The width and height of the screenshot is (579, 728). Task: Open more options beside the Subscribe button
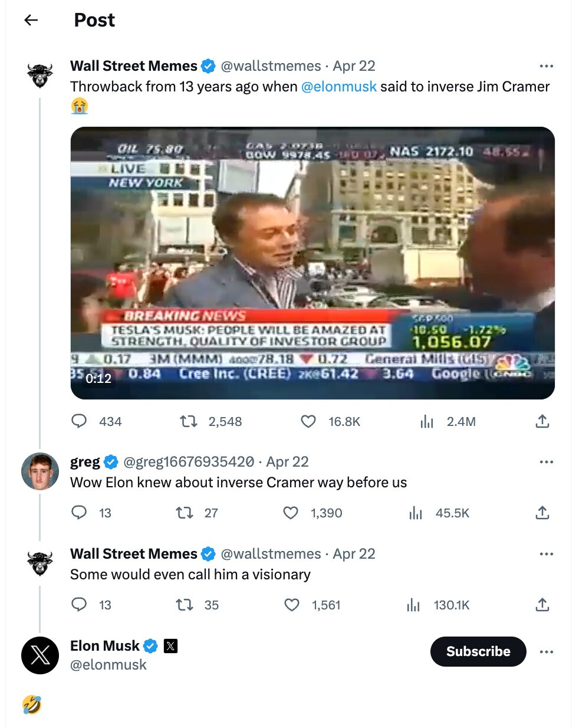(x=547, y=651)
